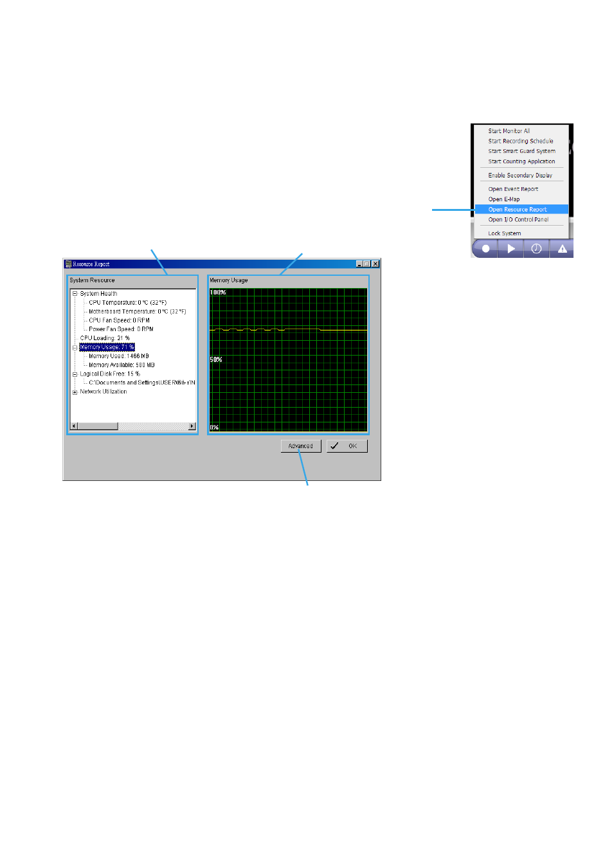Image resolution: width=614 pixels, height=868 pixels.
Task: Select CPU Fan Speed row
Action: pos(119,320)
